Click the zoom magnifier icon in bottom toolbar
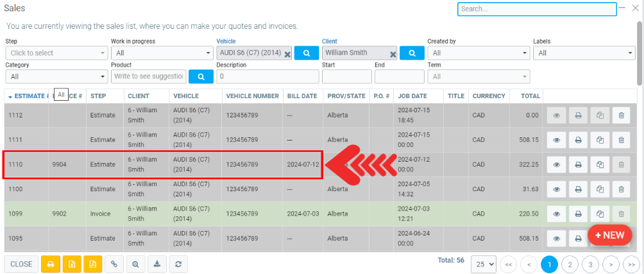Viewport: 644px width, 274px height. pyautogui.click(x=135, y=264)
